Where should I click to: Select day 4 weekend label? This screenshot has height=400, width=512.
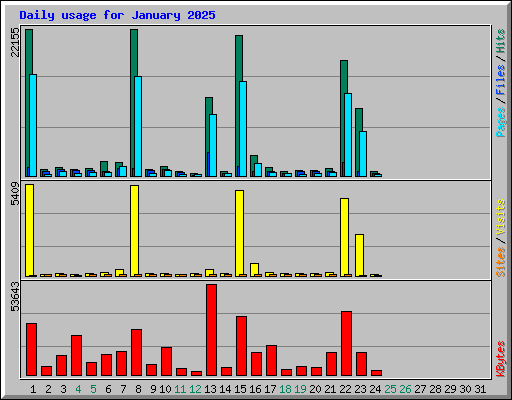click(x=78, y=389)
